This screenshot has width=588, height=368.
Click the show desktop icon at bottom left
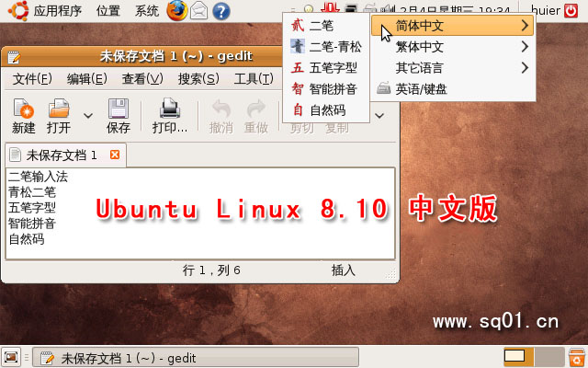(11, 357)
